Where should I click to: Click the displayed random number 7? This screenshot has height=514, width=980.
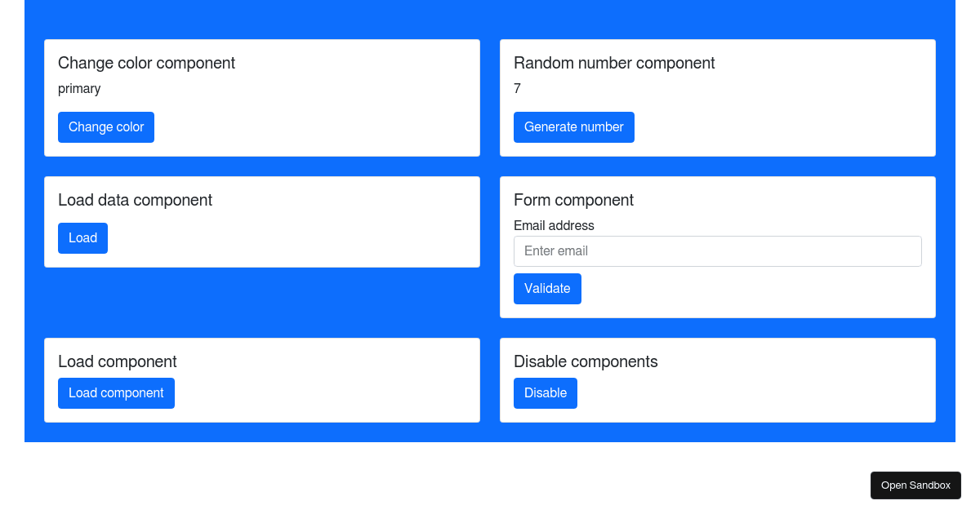(x=517, y=89)
